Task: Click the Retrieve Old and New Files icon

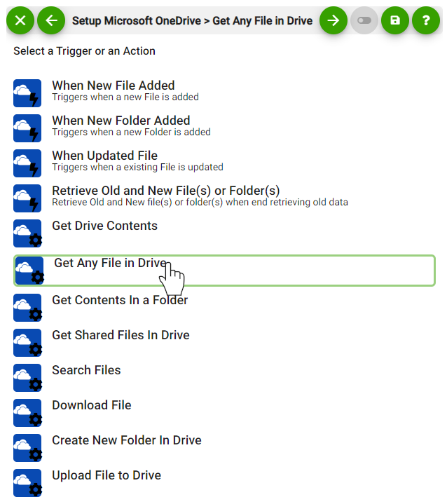Action: [x=27, y=198]
